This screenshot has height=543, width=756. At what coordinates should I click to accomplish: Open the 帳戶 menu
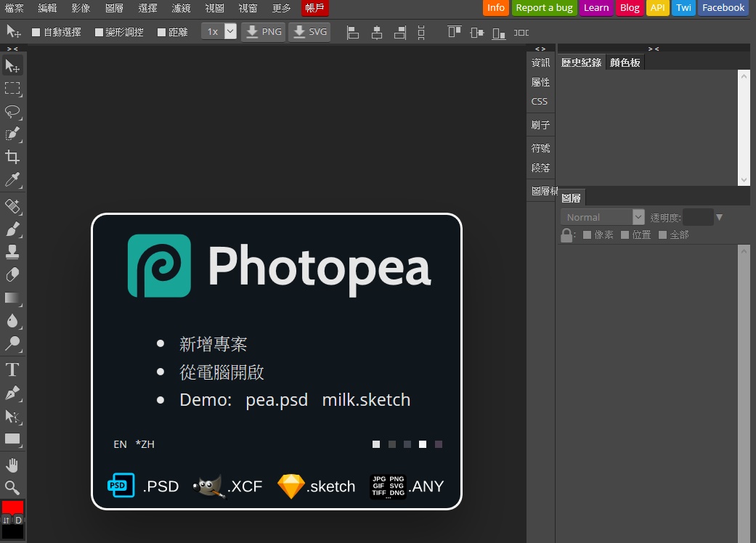tap(314, 8)
